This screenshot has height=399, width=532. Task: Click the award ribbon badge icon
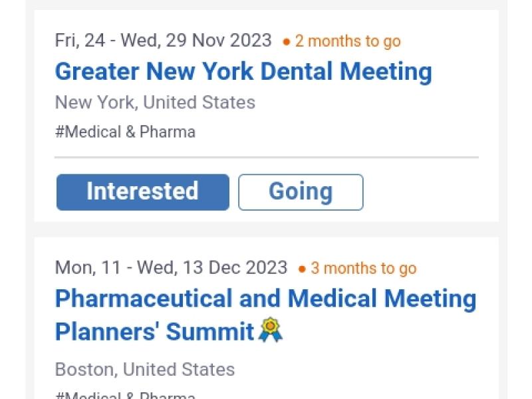[x=271, y=330]
